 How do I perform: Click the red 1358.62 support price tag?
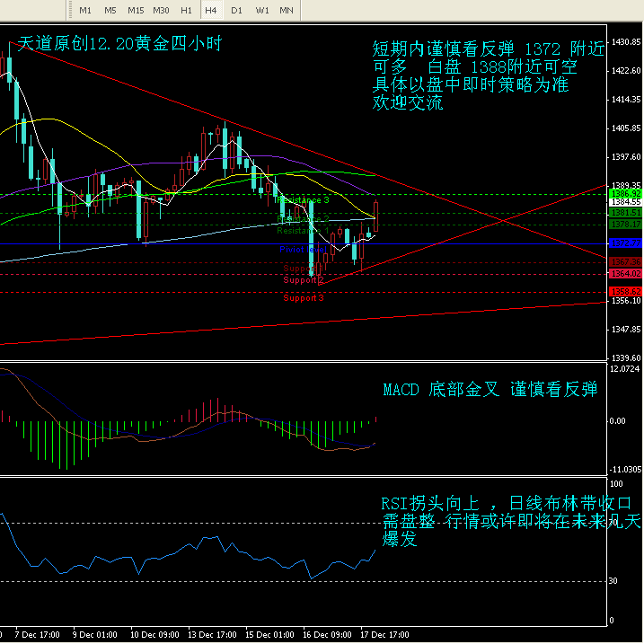click(x=624, y=292)
